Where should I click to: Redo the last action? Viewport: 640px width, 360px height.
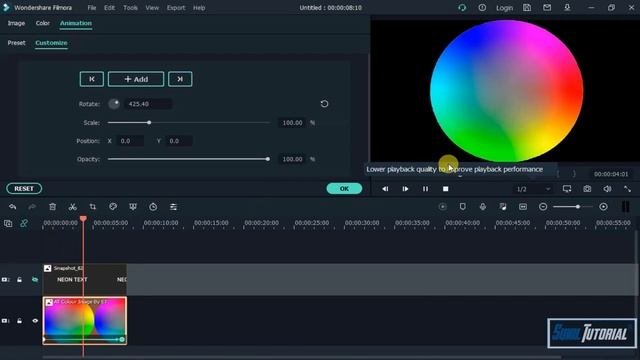coord(32,207)
